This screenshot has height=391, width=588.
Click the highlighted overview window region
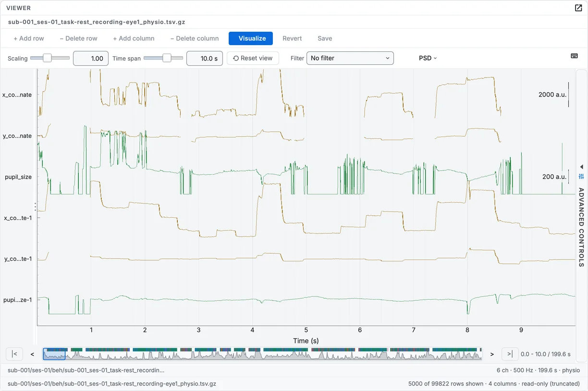click(x=54, y=354)
